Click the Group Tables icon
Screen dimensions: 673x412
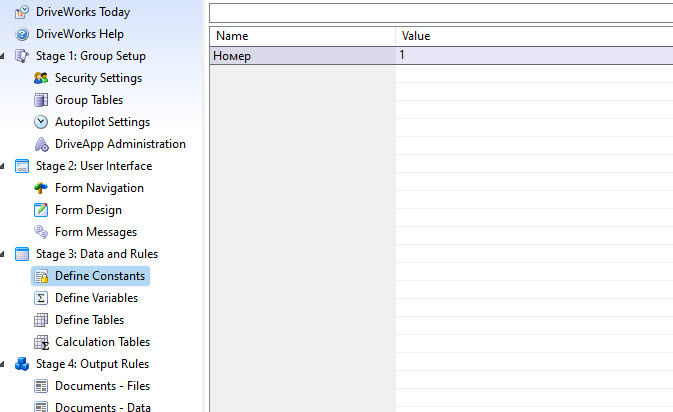pos(41,100)
